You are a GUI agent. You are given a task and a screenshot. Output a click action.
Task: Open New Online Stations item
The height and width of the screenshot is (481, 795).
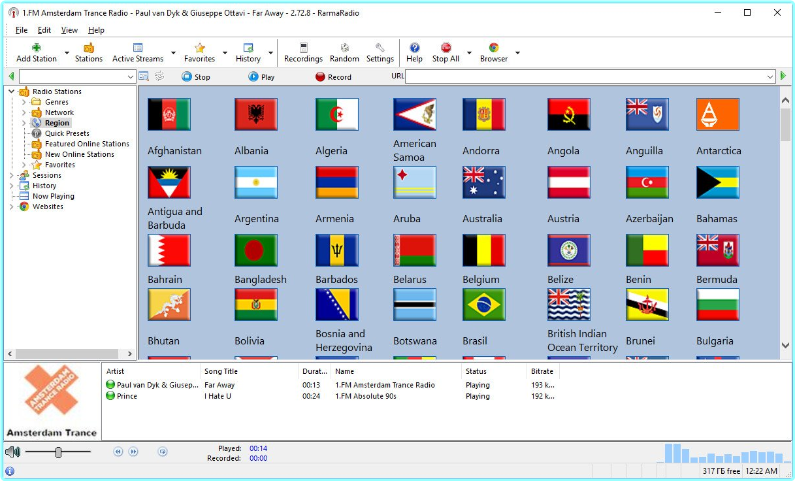tap(80, 155)
